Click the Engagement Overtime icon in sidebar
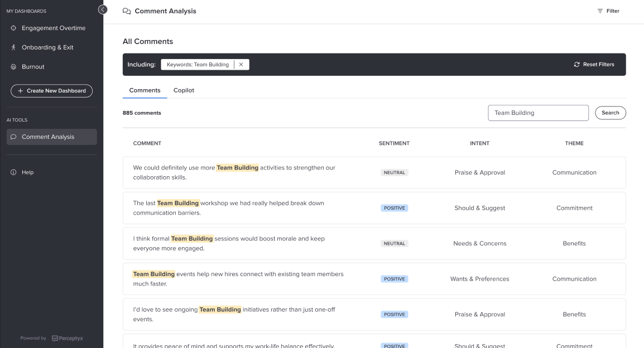 click(x=13, y=28)
